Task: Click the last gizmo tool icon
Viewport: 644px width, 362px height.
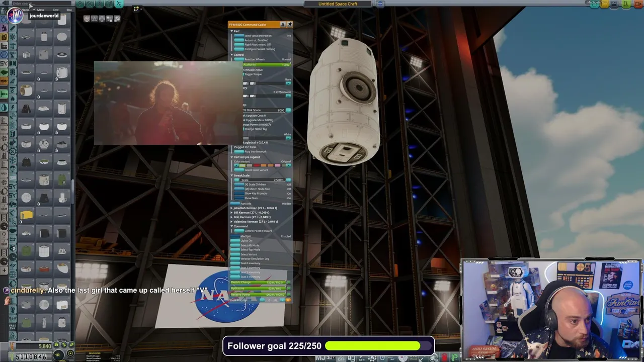Action: tap(117, 19)
